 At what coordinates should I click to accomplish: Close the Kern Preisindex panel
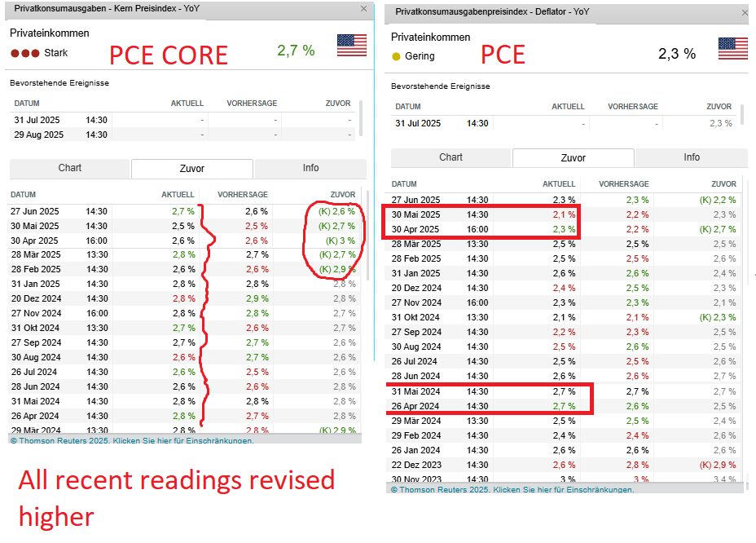click(364, 9)
